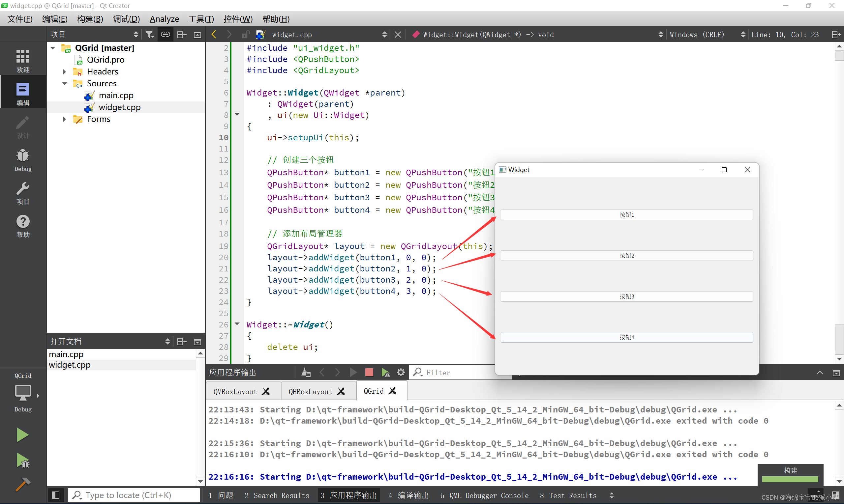
Task: Collapse the output pane with up chevron
Action: point(820,373)
